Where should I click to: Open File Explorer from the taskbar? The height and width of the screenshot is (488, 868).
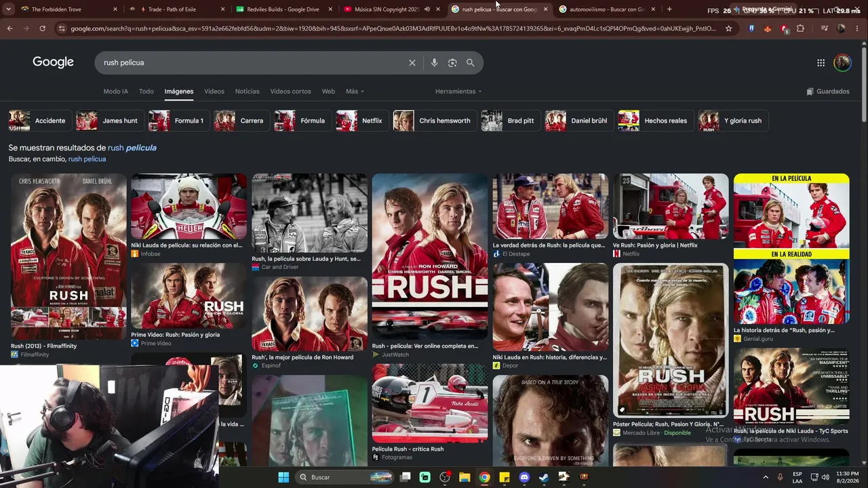[x=465, y=477]
